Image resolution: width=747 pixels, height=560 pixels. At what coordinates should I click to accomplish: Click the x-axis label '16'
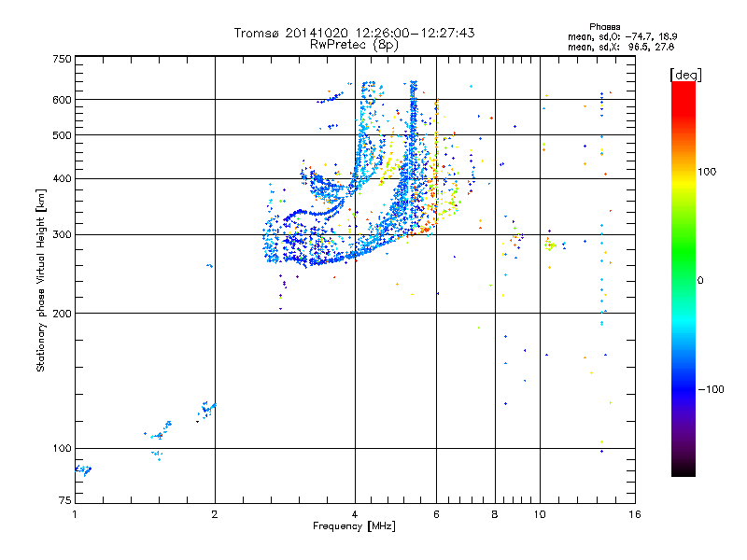pos(635,514)
